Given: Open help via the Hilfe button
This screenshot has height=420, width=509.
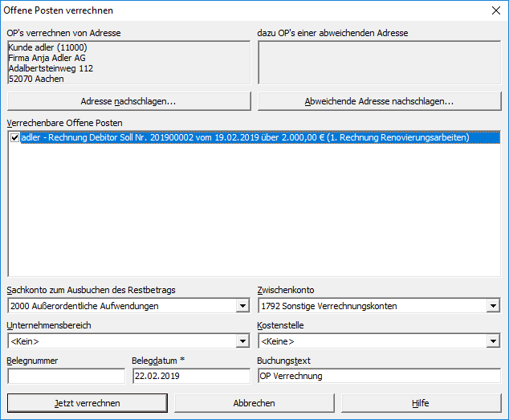Looking at the screenshot, I should click(421, 403).
